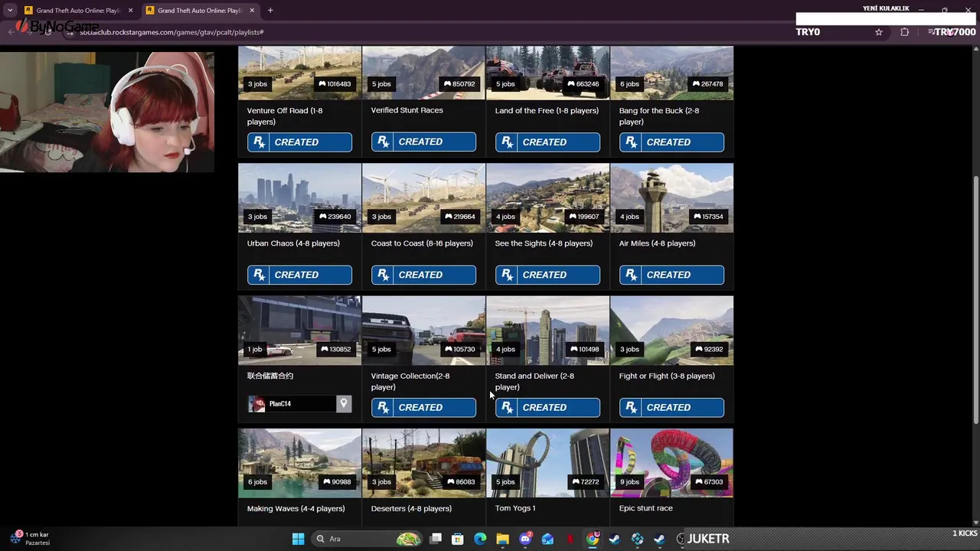Click CREATED button under Urban Chaos
Viewport: 980px width, 551px height.
(x=299, y=275)
